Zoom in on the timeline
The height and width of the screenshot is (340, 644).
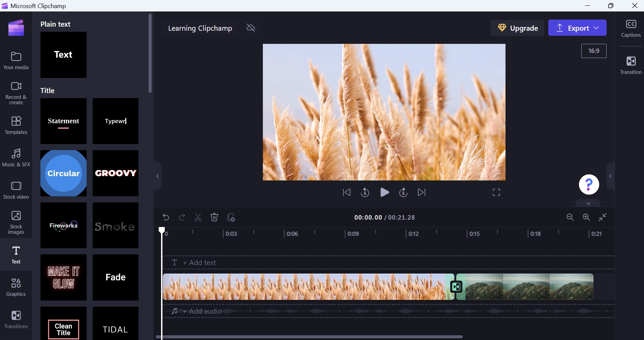(586, 217)
